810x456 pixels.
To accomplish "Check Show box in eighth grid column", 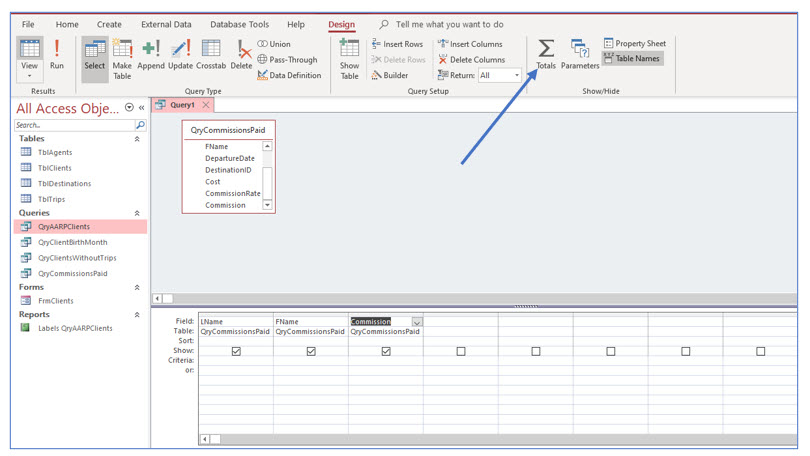I will coord(760,351).
